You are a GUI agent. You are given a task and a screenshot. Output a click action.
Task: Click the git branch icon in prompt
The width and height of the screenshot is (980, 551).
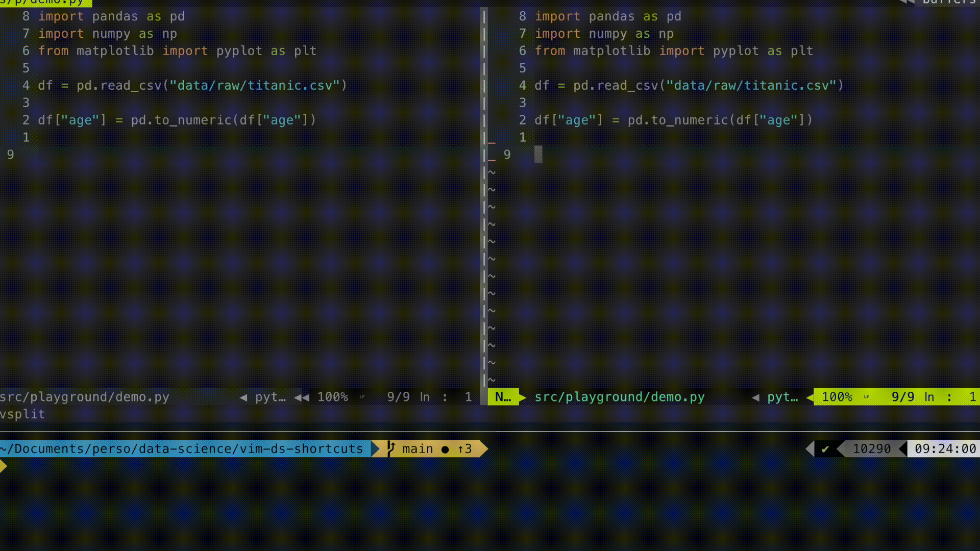click(x=391, y=448)
